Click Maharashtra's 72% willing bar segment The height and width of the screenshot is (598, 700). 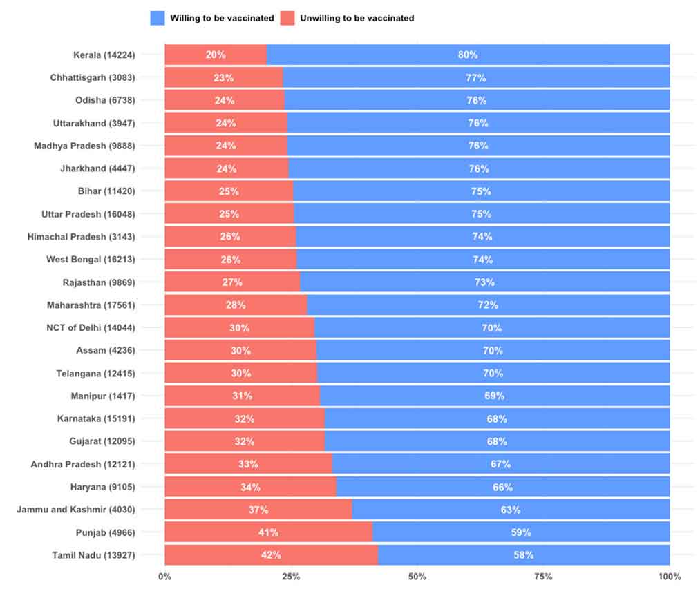point(488,305)
